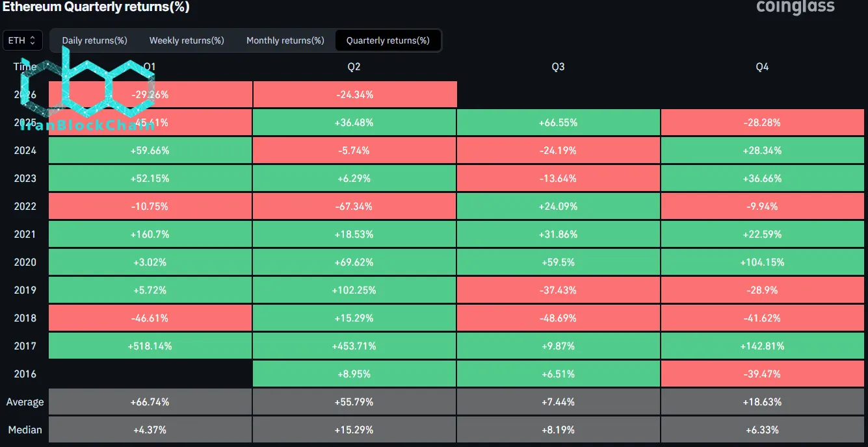Image resolution: width=868 pixels, height=447 pixels.
Task: Click the 2022 row label
Action: (x=25, y=206)
